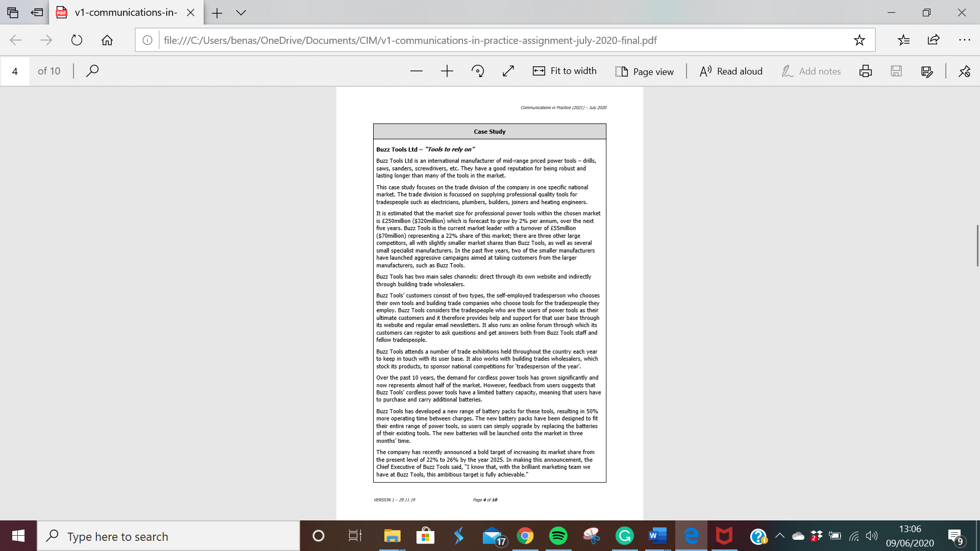Open the Page view dropdown
Viewport: 980px width, 551px height.
645,71
